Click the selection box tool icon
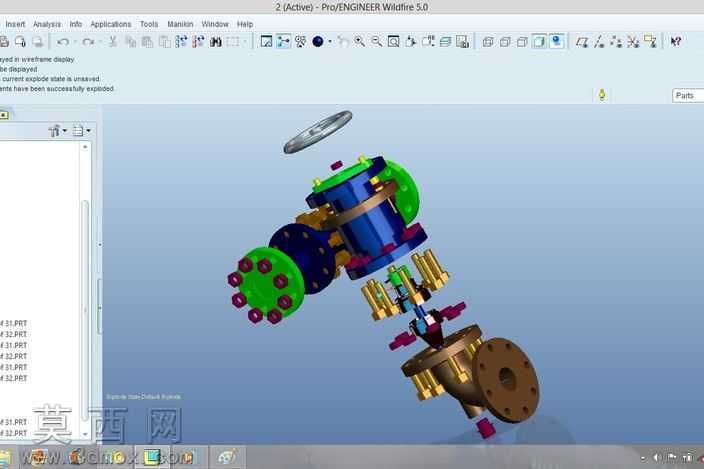This screenshot has width=704, height=469. 233,42
